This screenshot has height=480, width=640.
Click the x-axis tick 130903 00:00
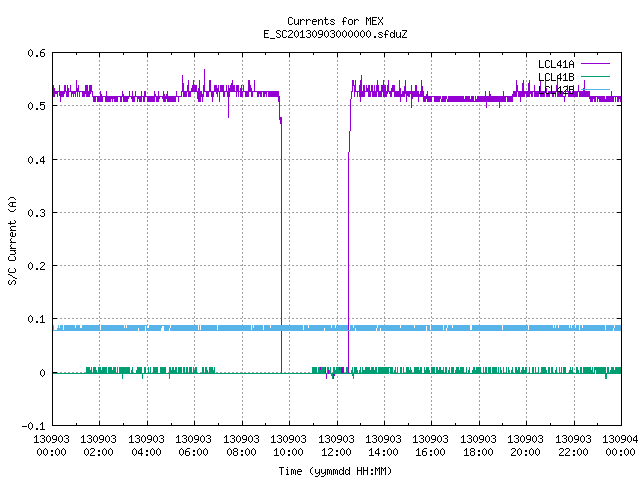tap(51, 446)
